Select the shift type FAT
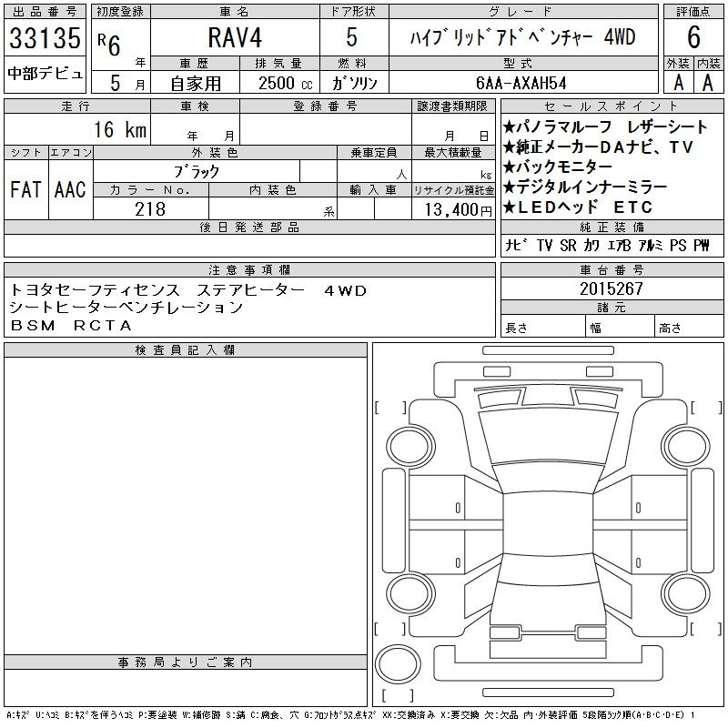The image size is (728, 728). 25,189
